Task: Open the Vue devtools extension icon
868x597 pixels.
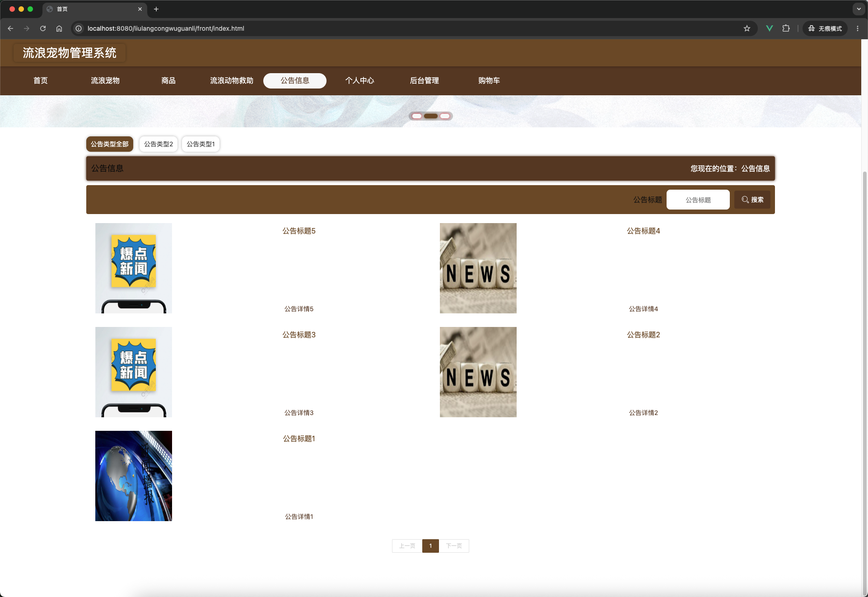Action: [x=770, y=28]
